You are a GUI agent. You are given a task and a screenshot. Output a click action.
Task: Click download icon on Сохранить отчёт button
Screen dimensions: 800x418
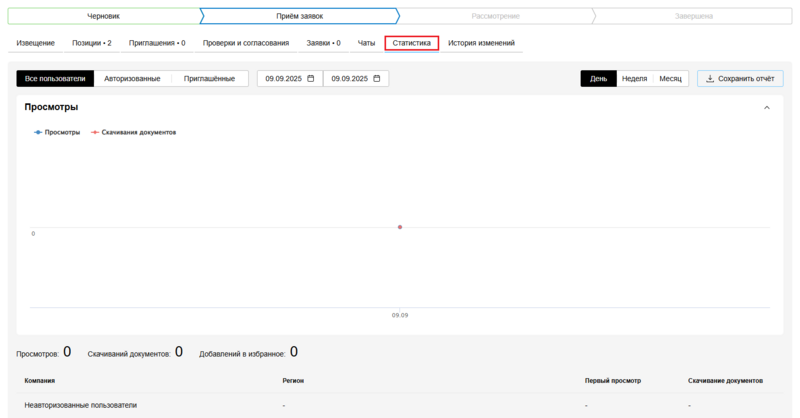click(x=710, y=78)
